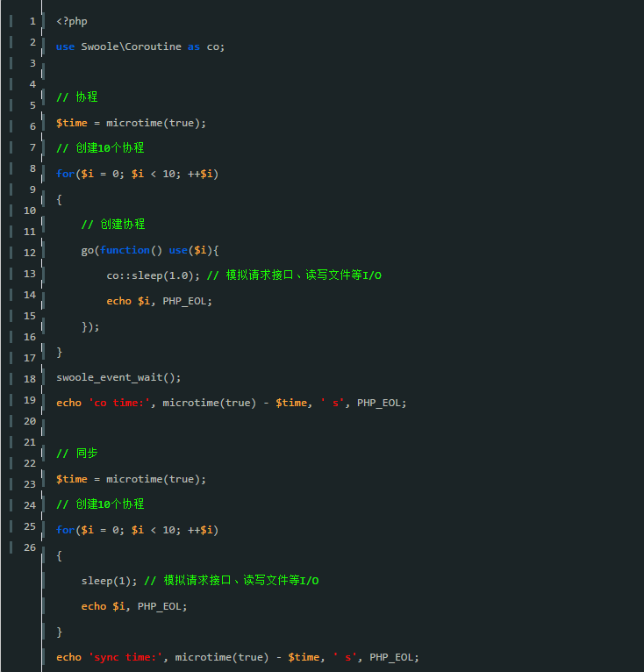This screenshot has width=644, height=672.
Task: Click line number 22 in gutter
Action: 30,463
